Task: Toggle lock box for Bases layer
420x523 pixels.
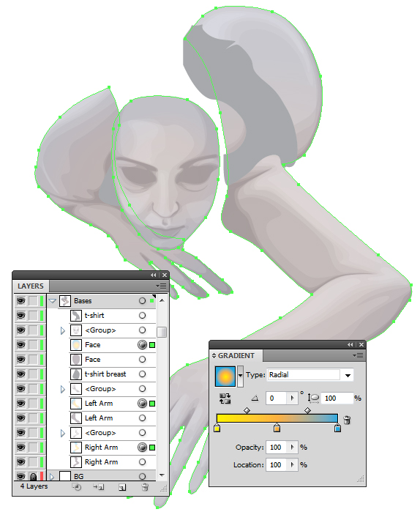Action: (x=33, y=301)
